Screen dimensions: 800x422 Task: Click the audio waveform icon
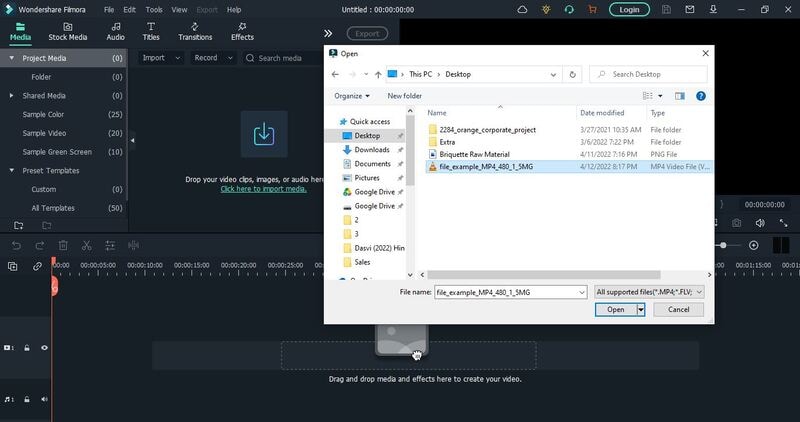[x=134, y=245]
